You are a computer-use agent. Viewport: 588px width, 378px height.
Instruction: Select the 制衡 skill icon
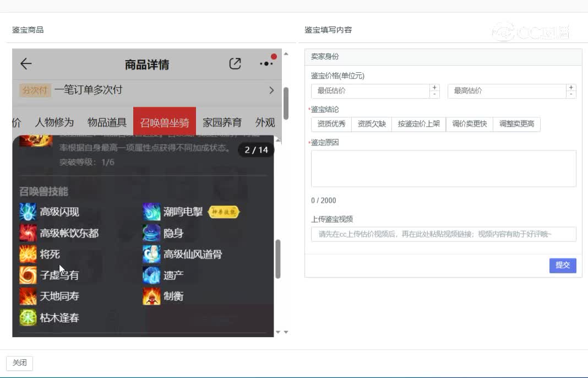click(151, 296)
